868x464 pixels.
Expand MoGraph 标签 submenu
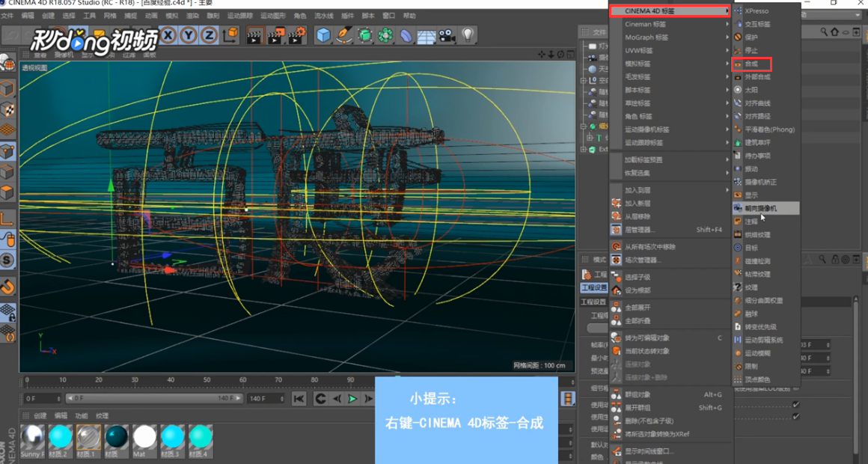click(670, 37)
